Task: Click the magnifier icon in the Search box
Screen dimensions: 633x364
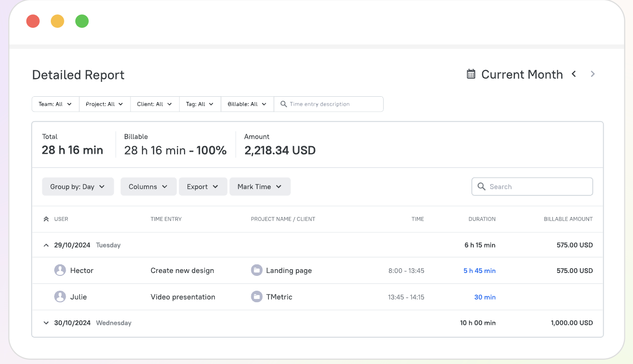Action: (x=481, y=187)
